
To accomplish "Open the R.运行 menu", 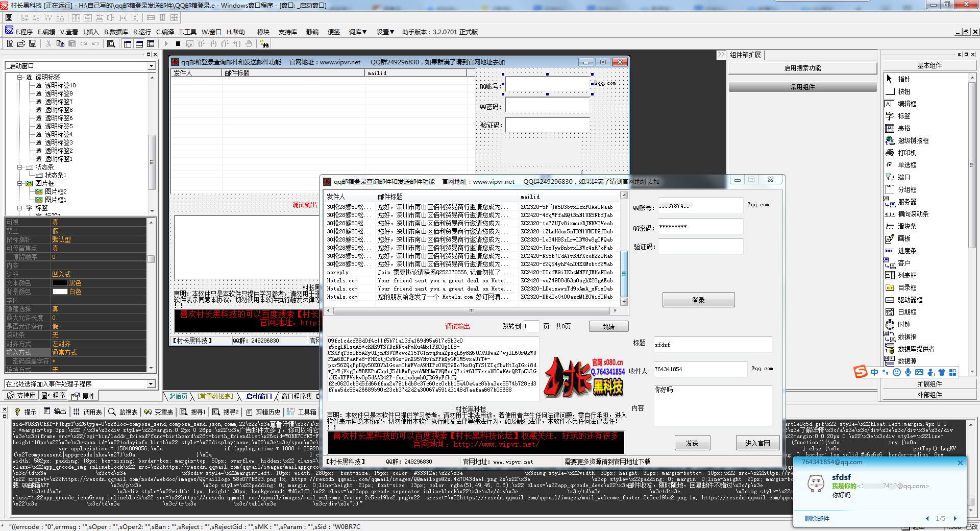I will click(x=142, y=32).
